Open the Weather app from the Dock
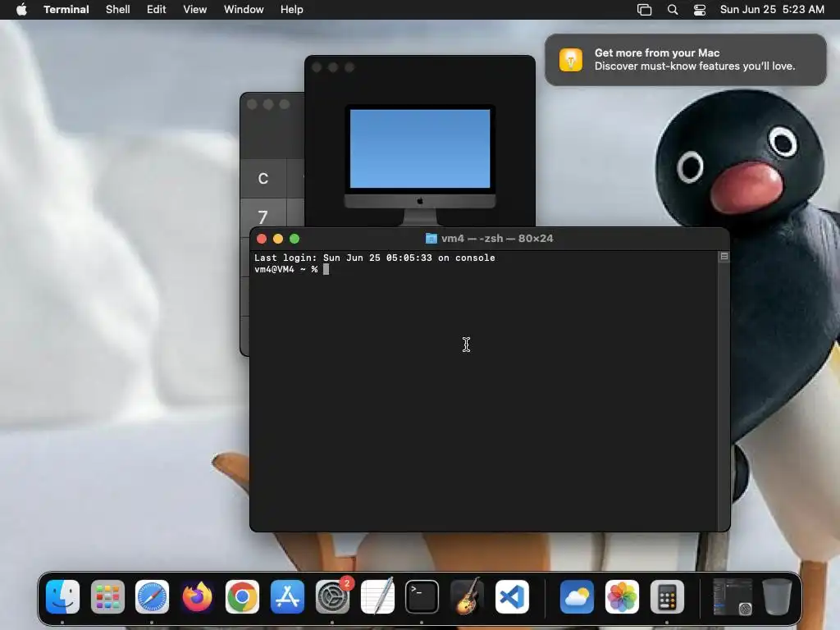 [577, 597]
